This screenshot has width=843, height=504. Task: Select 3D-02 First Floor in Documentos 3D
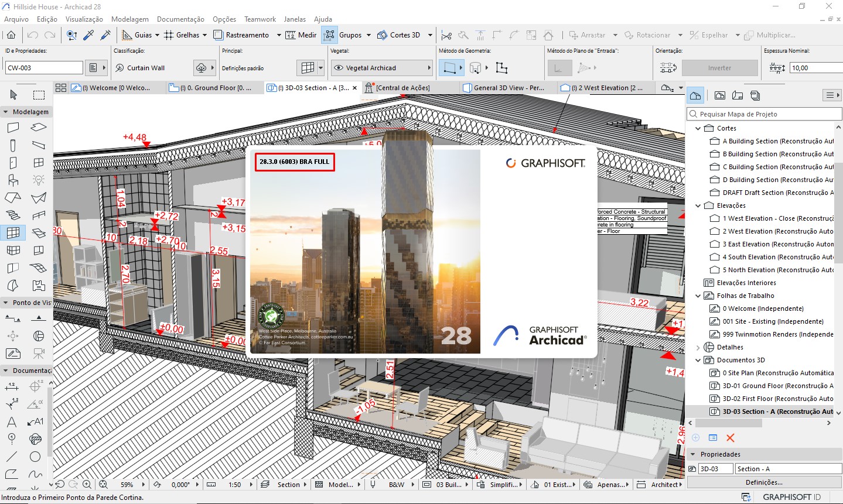click(773, 398)
